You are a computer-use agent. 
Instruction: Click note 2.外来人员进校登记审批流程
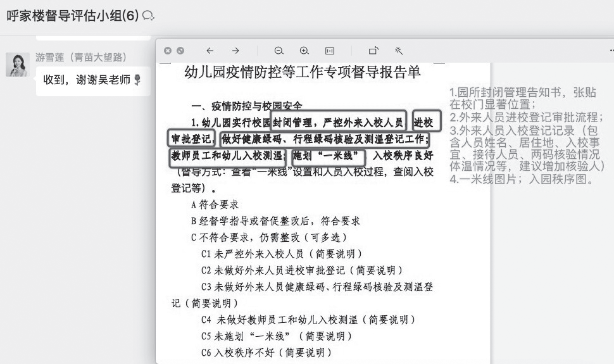tap(526, 117)
